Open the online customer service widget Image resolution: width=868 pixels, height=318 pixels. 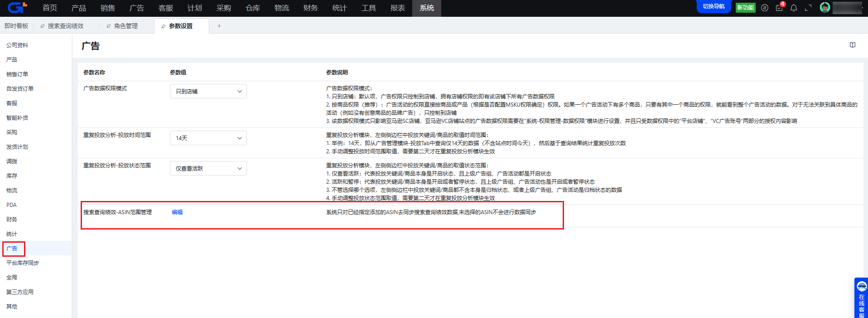click(861, 298)
